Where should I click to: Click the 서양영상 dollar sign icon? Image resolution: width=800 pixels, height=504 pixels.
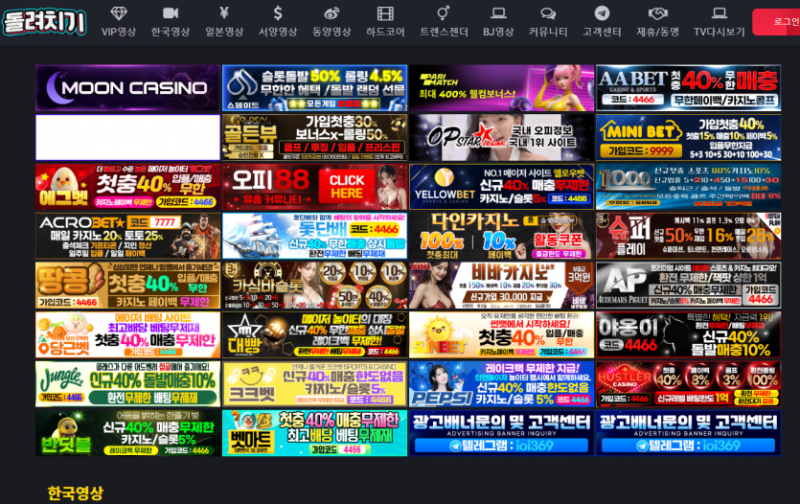[278, 13]
